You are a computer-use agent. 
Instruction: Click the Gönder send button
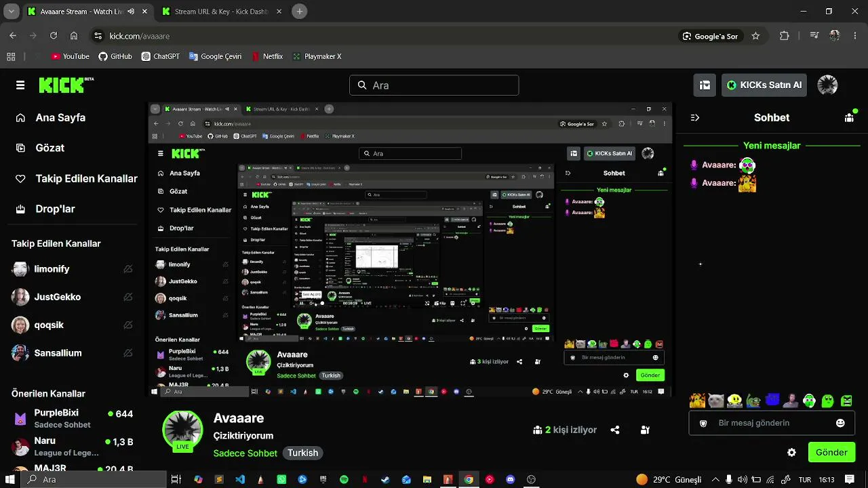[x=831, y=452]
